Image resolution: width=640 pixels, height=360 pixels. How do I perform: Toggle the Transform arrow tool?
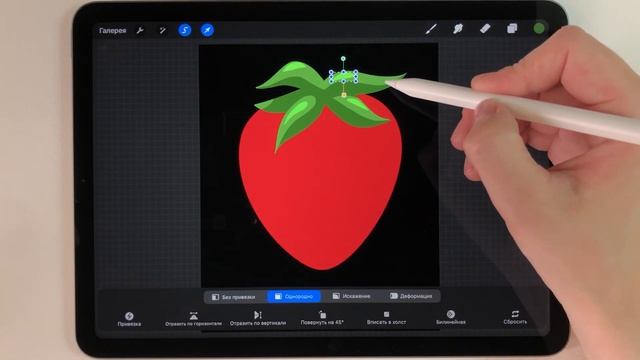click(x=207, y=30)
